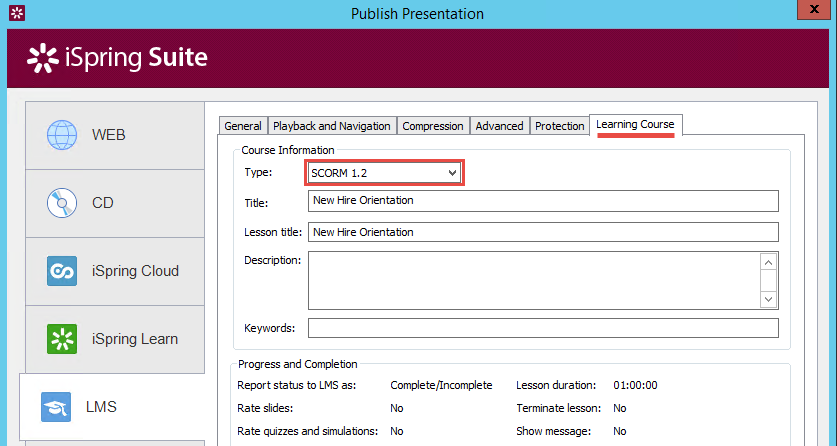The height and width of the screenshot is (446, 837).
Task: Click the iSpring Learn green icon
Action: tap(62, 339)
